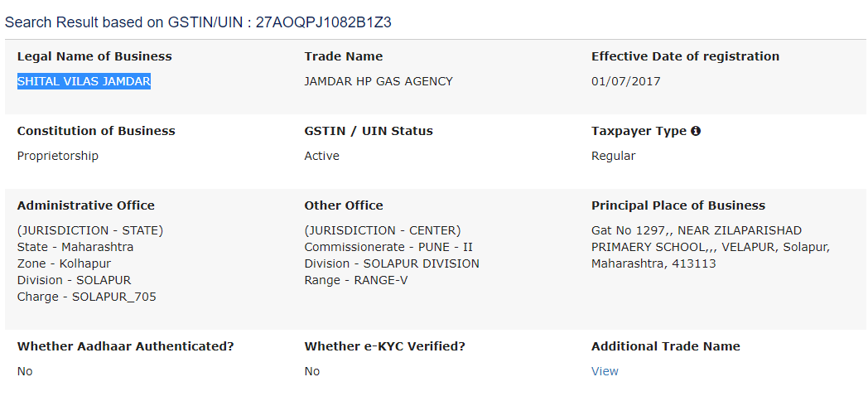Click the Legal Name of Business label
This screenshot has width=868, height=401.
[x=94, y=56]
